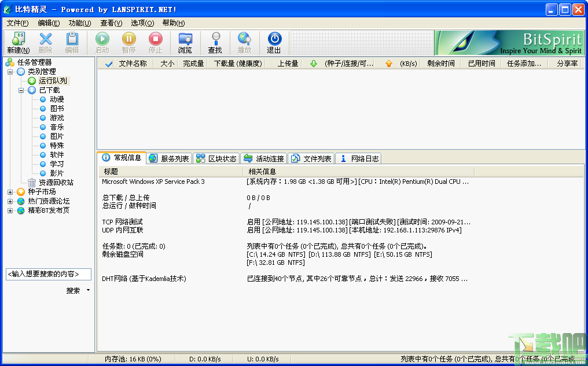This screenshot has width=588, height=366.
Task: Click the D: 0.0 KB/s status entry
Action: 204,359
